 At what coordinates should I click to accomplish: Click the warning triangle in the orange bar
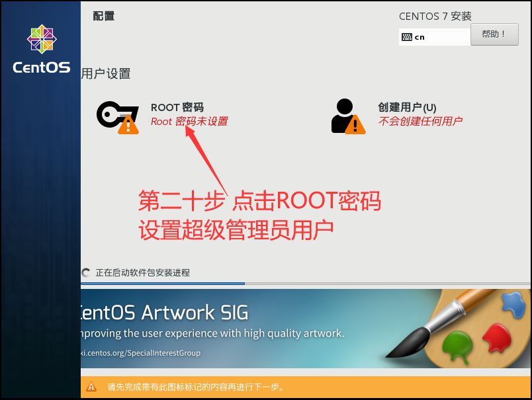[91, 386]
